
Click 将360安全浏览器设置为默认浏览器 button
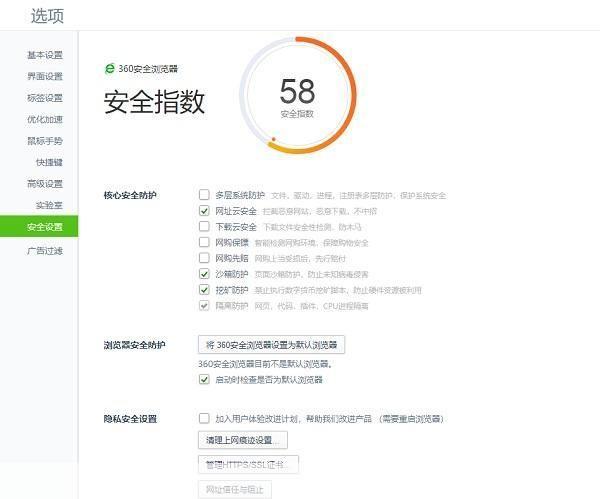(271, 345)
